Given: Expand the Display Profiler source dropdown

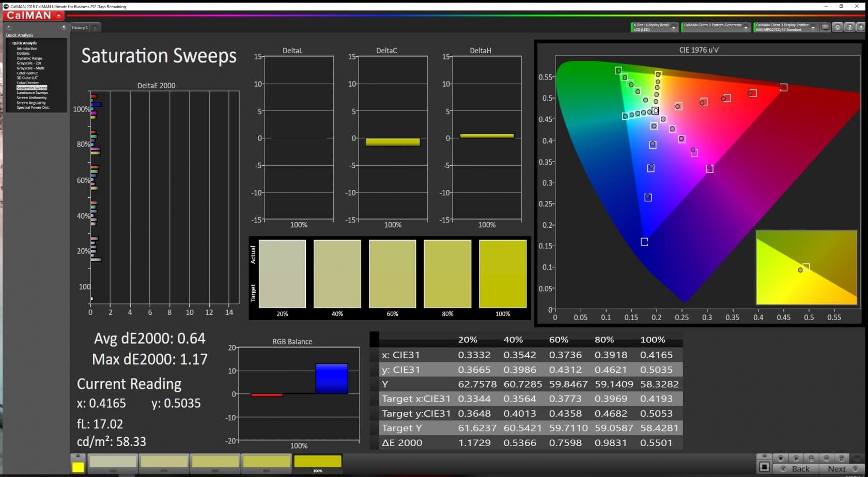Looking at the screenshot, I should coord(813,28).
